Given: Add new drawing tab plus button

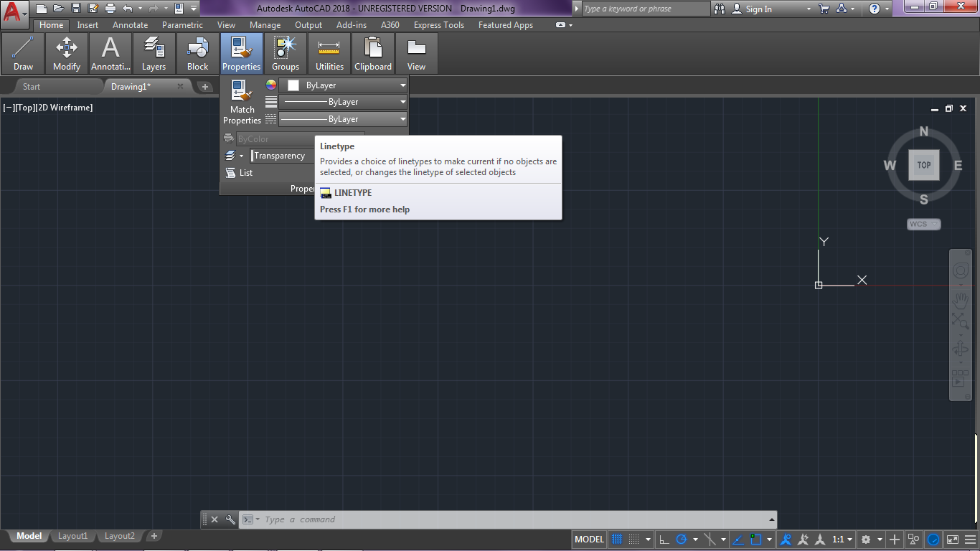Looking at the screenshot, I should click(205, 87).
